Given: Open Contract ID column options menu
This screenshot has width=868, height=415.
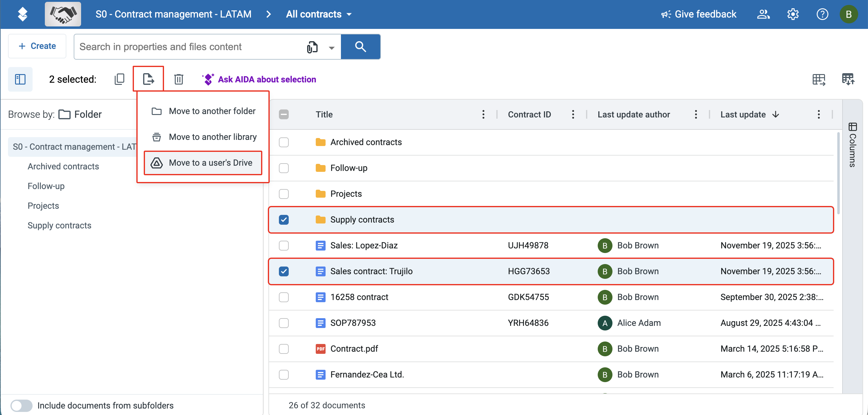Looking at the screenshot, I should coord(573,115).
